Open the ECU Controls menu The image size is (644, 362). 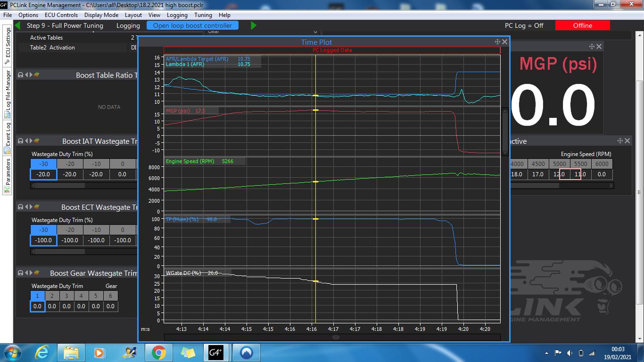pyautogui.click(x=61, y=15)
